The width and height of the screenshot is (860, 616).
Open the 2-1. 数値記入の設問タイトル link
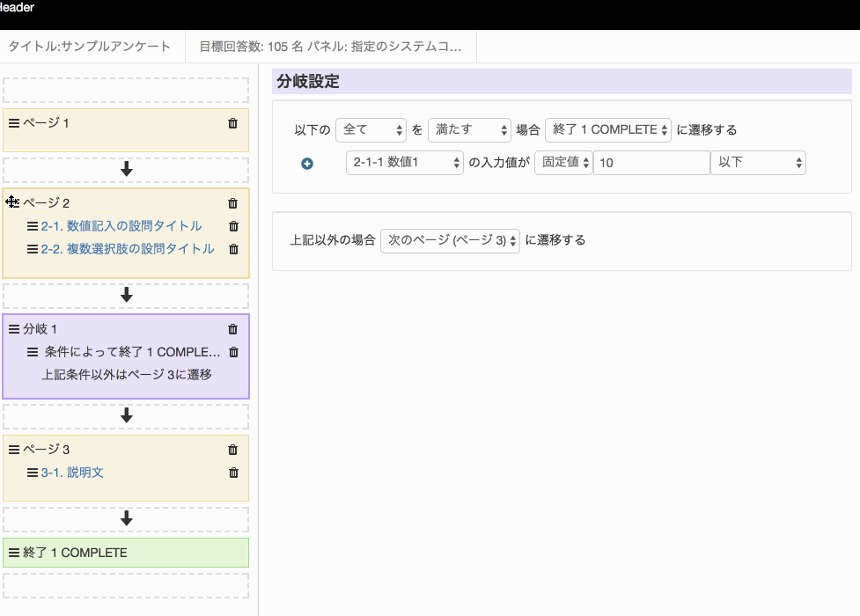tap(121, 226)
